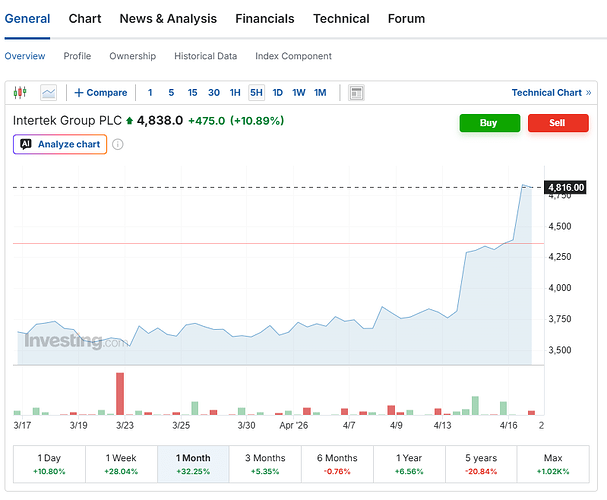Open the news calendar icon in chart toolbar
The height and width of the screenshot is (500, 607).
[356, 93]
